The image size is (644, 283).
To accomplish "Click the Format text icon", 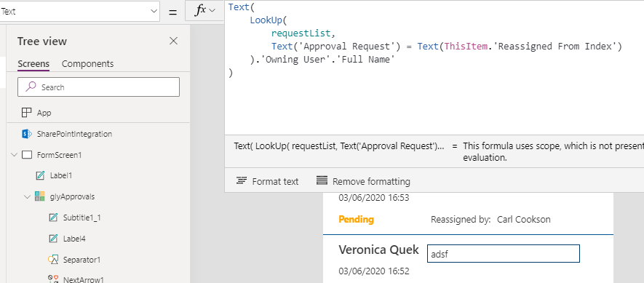I will click(x=242, y=180).
